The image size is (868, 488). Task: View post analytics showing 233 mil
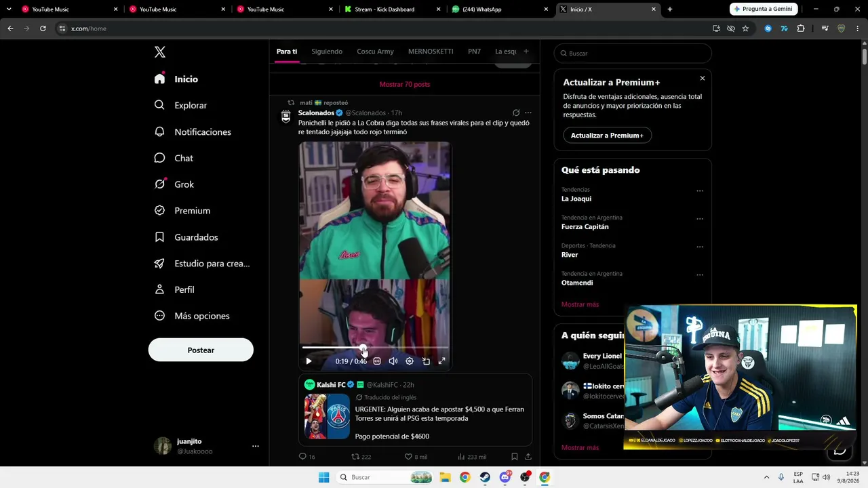pyautogui.click(x=472, y=457)
